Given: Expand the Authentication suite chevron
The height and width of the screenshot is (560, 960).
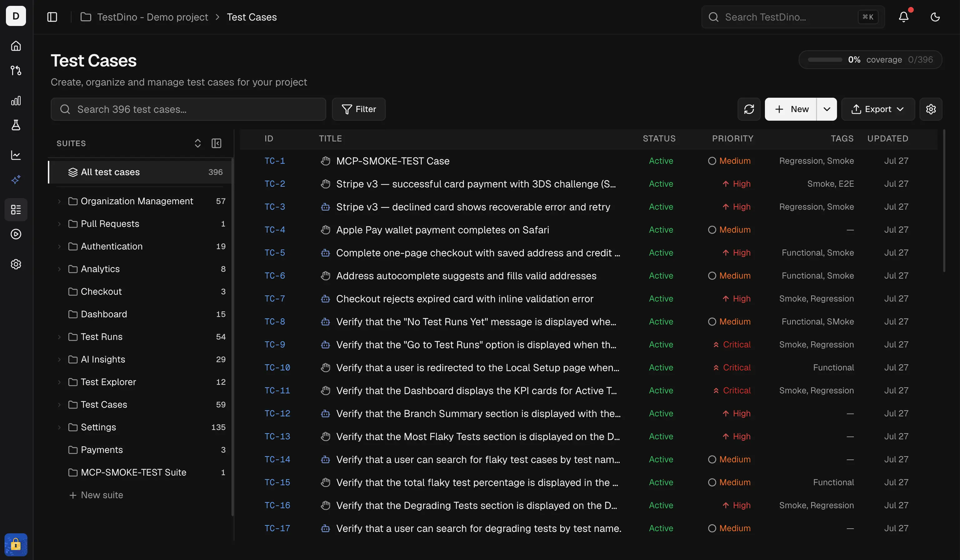Looking at the screenshot, I should pyautogui.click(x=59, y=247).
